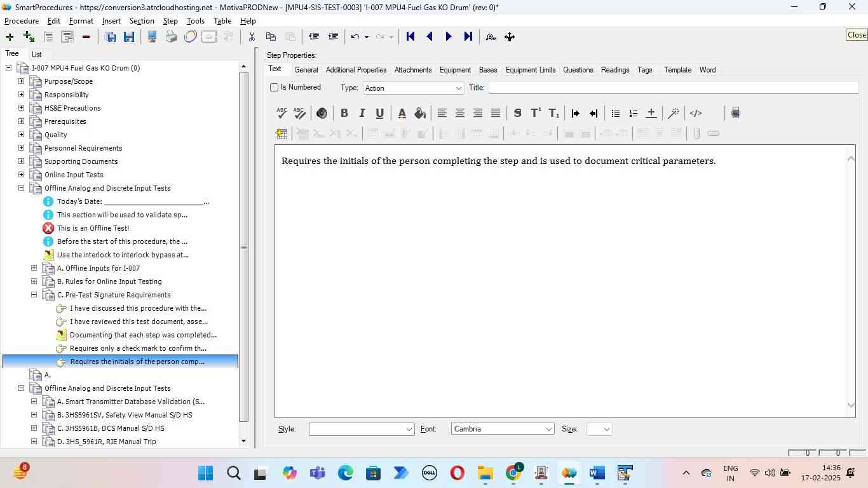Image resolution: width=868 pixels, height=488 pixels.
Task: Pick a text highlight fill color
Action: [419, 113]
